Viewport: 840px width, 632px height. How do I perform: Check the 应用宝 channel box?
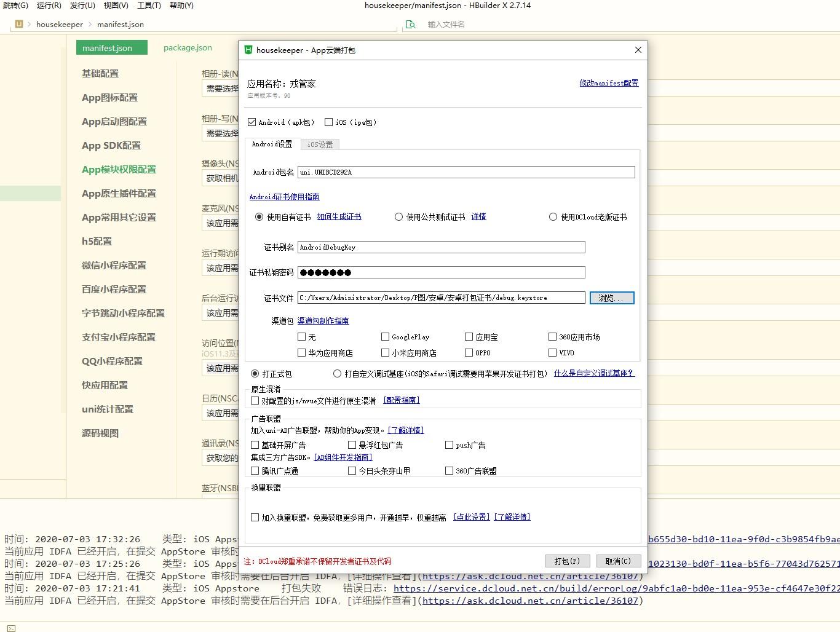(469, 337)
